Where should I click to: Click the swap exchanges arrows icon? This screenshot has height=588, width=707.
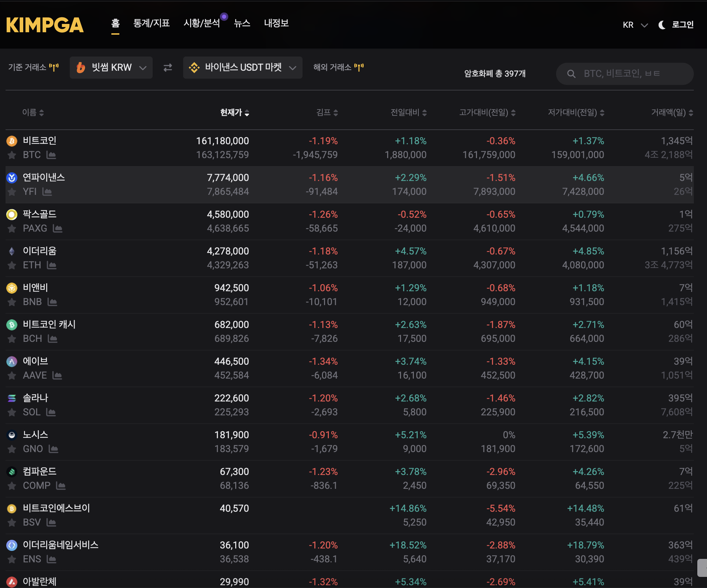168,68
